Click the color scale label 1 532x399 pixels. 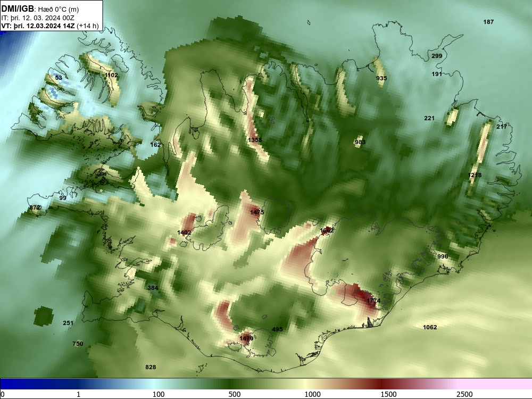point(78,394)
